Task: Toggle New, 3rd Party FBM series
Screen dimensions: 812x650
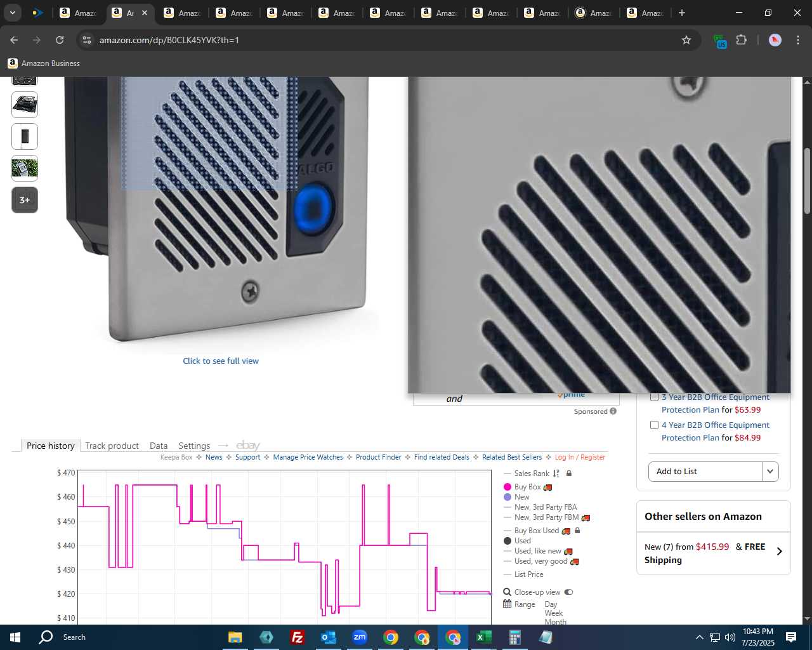Action: pyautogui.click(x=546, y=517)
